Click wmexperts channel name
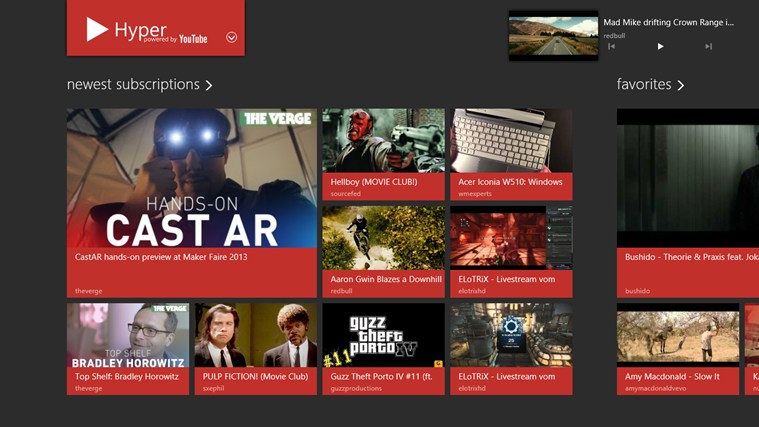Screen dimensions: 759x427 click(475, 194)
